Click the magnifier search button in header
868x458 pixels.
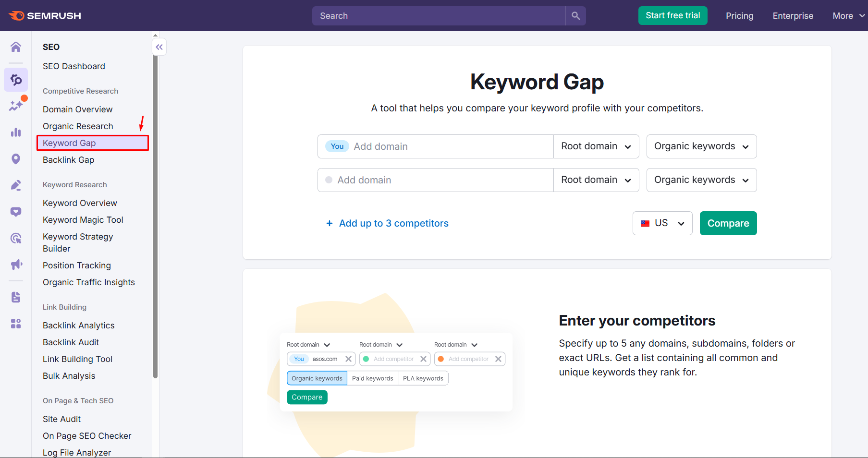pyautogui.click(x=575, y=16)
